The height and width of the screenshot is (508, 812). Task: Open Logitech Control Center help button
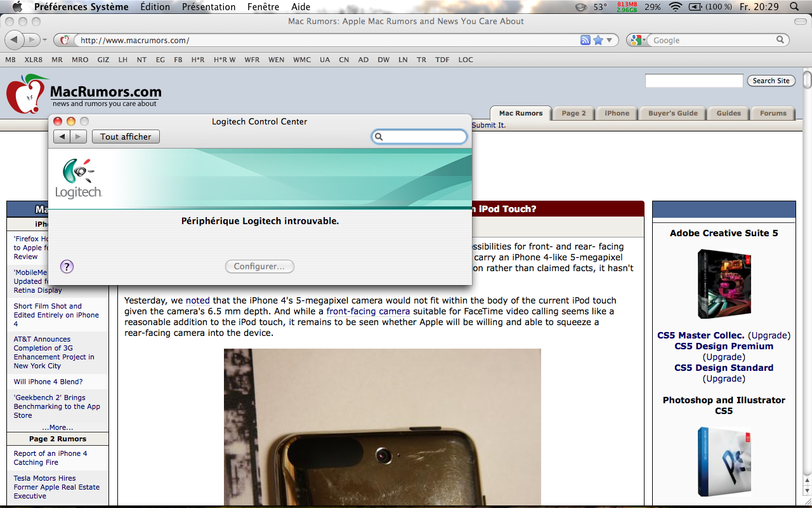coord(67,267)
